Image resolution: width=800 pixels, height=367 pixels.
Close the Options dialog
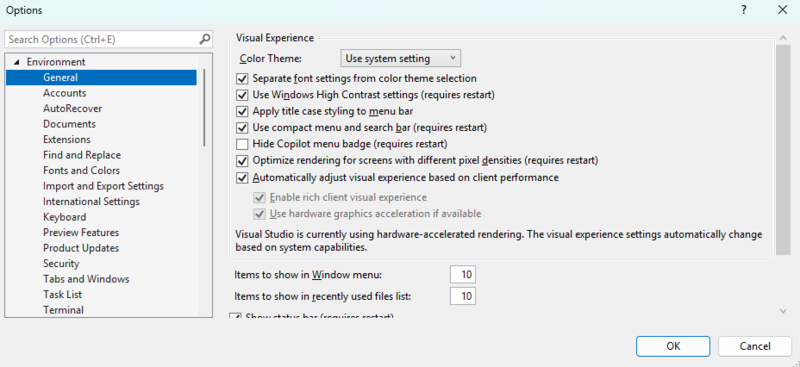tap(782, 10)
